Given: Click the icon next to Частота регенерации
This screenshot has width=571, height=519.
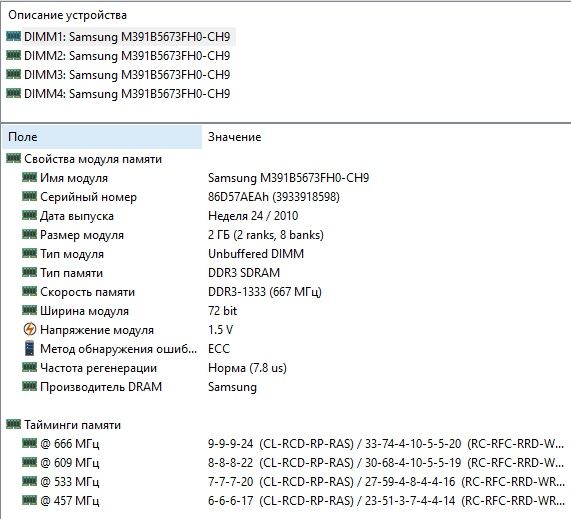Looking at the screenshot, I should click(29, 367).
